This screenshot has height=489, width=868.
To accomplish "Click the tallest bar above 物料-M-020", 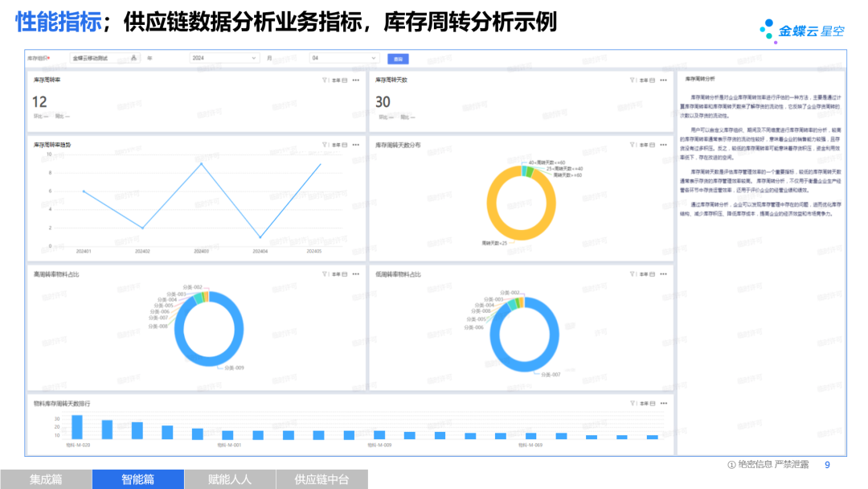I will click(x=77, y=427).
